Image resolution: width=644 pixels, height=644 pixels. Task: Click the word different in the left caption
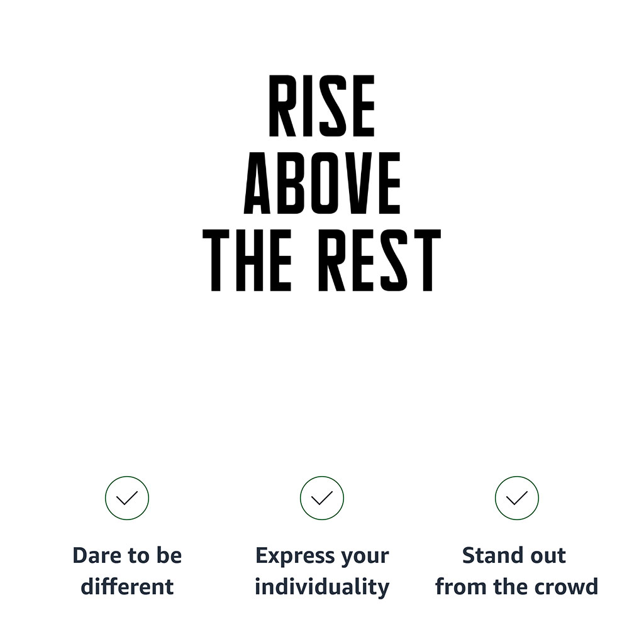(x=127, y=587)
